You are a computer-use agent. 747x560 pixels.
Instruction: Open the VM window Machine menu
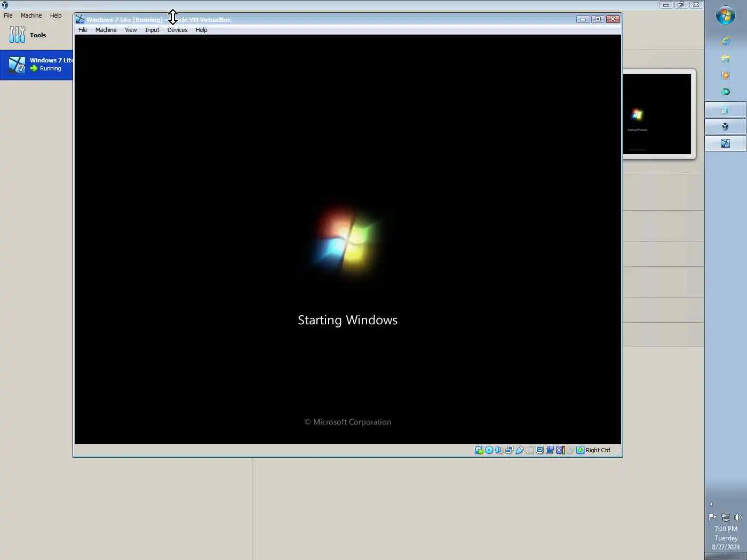click(106, 30)
